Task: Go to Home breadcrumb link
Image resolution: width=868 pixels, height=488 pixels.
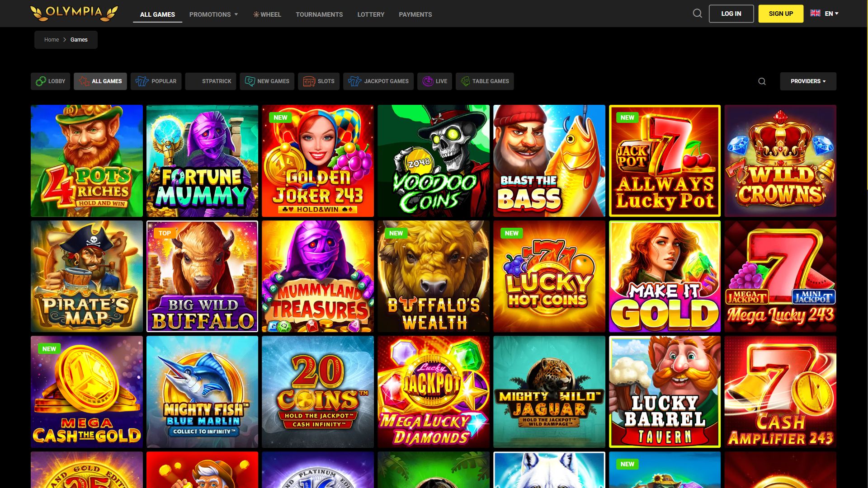Action: click(52, 40)
